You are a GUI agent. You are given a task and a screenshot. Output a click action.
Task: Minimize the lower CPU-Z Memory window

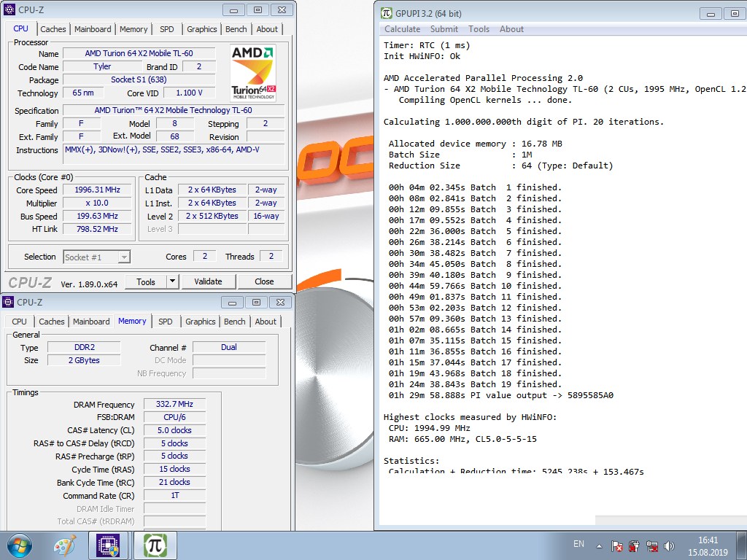click(x=232, y=303)
